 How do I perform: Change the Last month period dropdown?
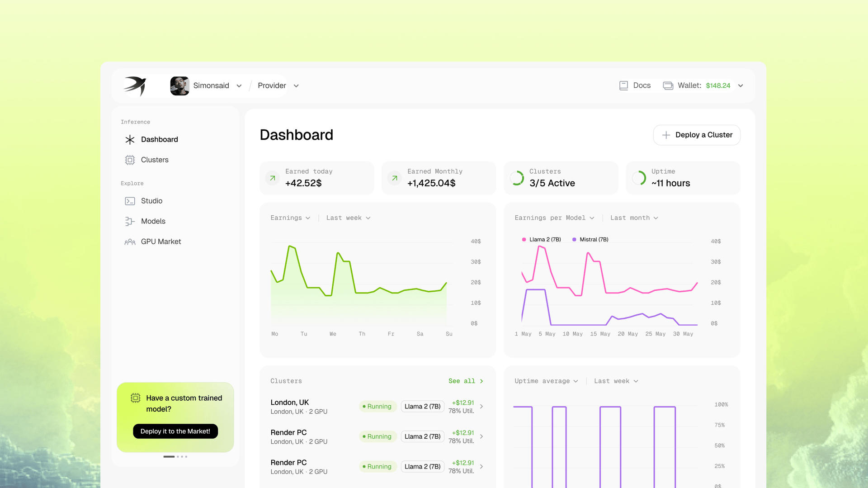click(634, 218)
